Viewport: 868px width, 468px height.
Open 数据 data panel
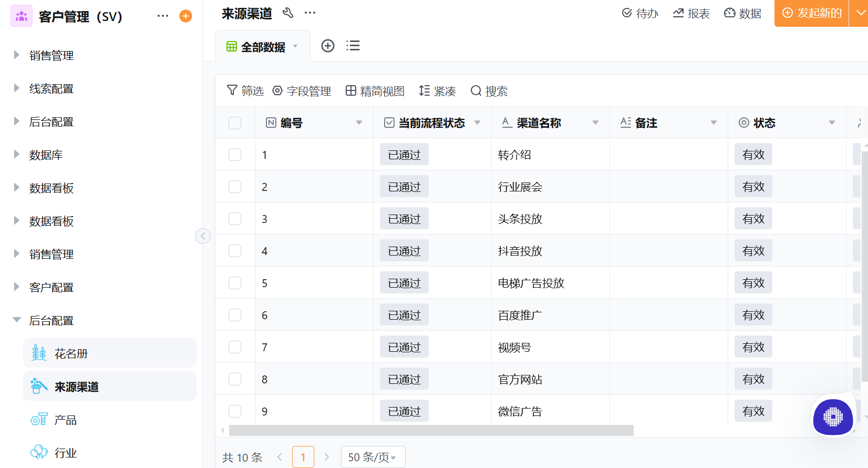[x=742, y=13]
